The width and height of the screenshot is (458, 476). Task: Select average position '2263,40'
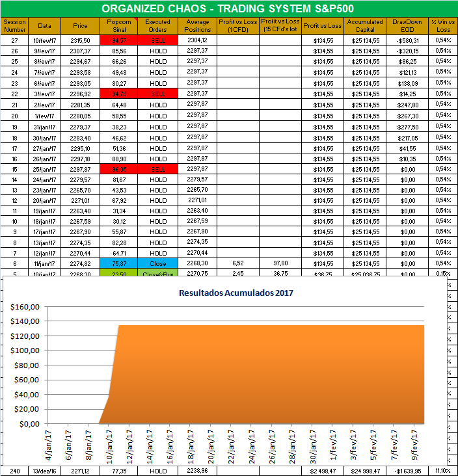197,211
